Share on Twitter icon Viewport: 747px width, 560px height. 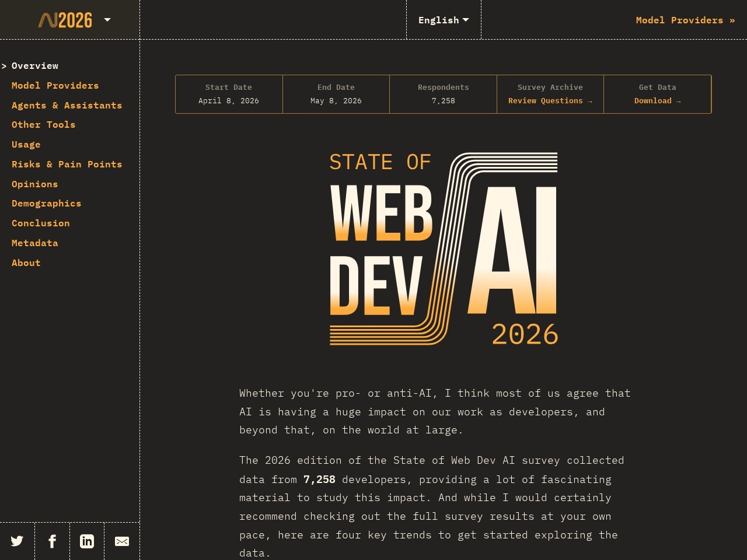tap(17, 541)
